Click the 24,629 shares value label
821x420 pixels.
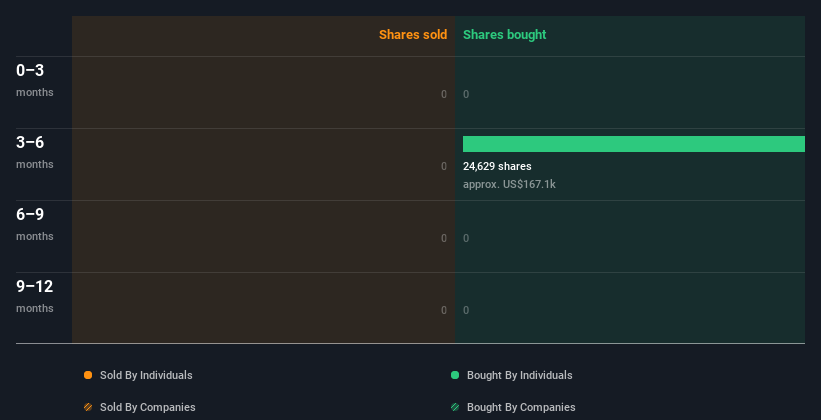(497, 166)
